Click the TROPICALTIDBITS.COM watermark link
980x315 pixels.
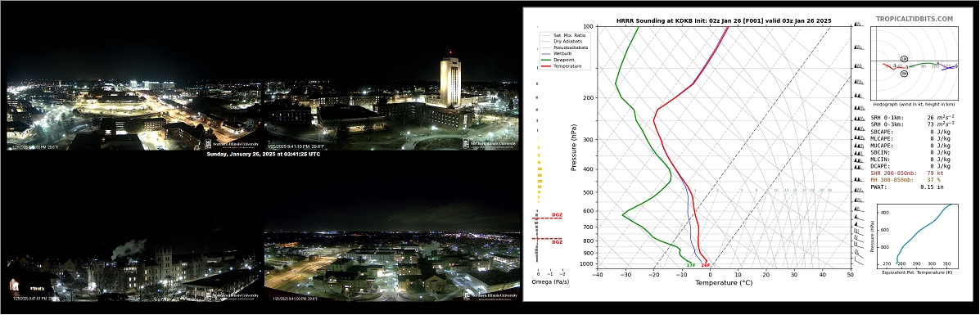tap(915, 20)
